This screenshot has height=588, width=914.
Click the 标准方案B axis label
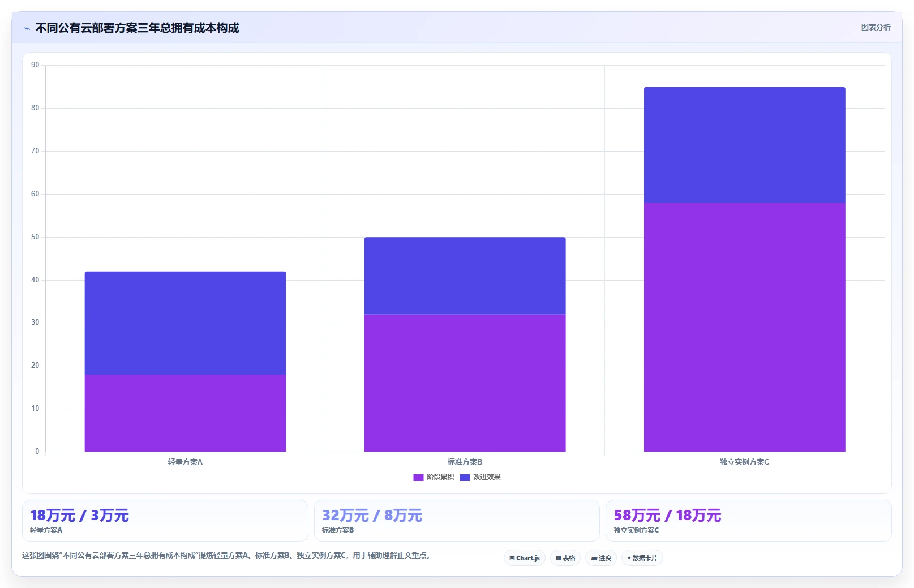tap(465, 462)
